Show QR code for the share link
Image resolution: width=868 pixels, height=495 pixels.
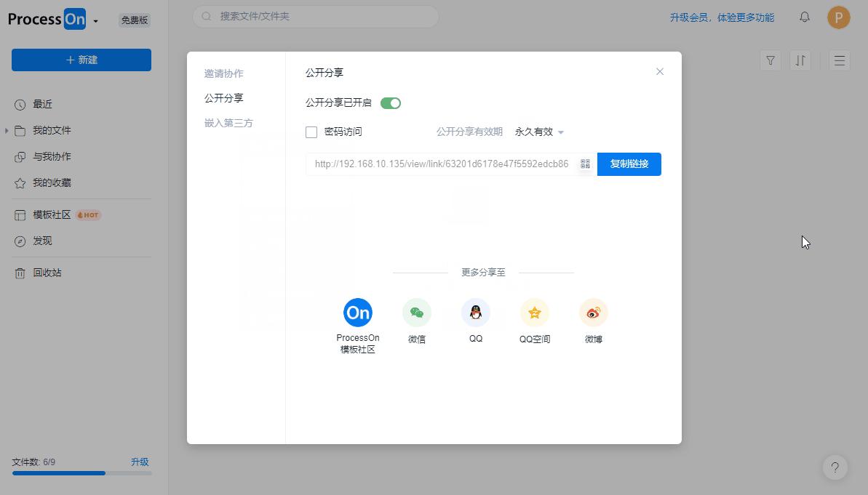585,164
